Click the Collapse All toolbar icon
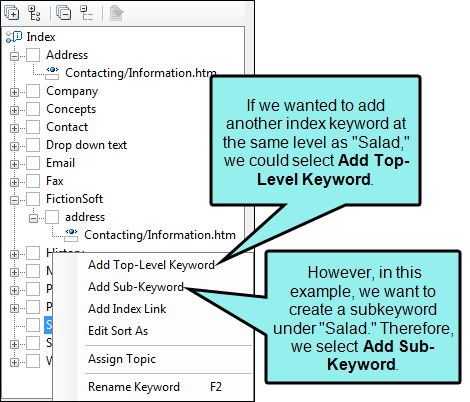Screen dimensions: 470x402 point(63,13)
